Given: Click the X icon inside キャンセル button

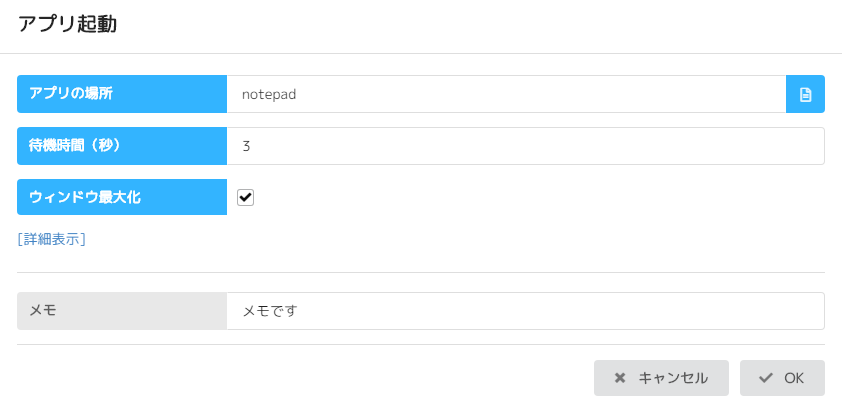Looking at the screenshot, I should click(620, 378).
